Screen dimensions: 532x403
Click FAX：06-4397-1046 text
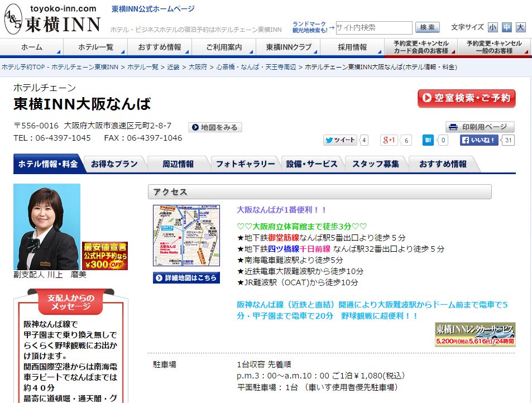pos(143,138)
